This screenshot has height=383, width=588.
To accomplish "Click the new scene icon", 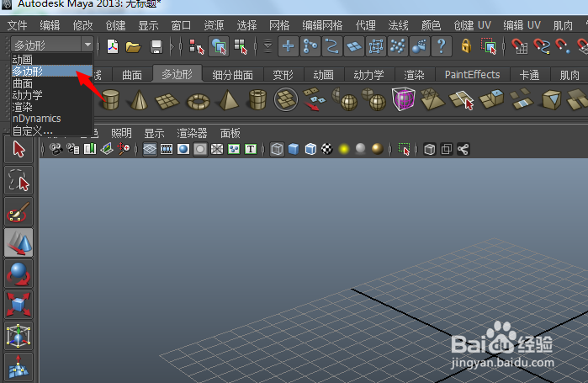I will tap(113, 46).
